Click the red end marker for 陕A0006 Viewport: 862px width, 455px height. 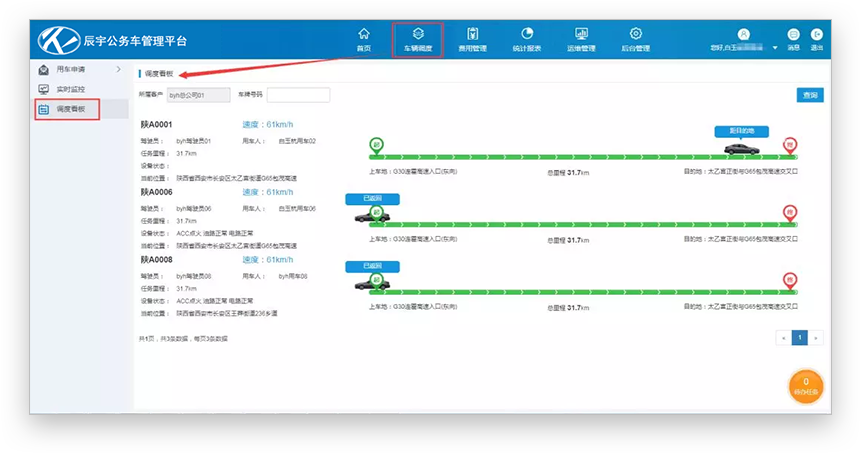tap(790, 212)
